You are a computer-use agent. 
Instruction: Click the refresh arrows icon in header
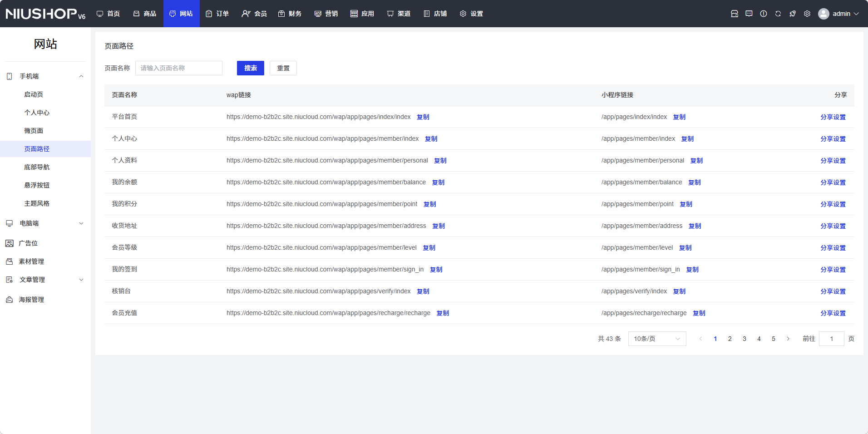[778, 14]
